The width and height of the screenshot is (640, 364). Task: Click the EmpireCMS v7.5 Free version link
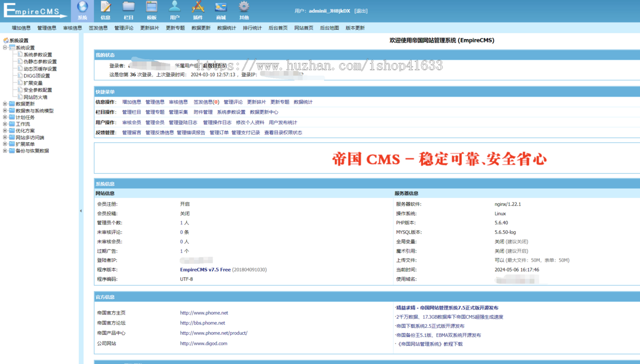[205, 270]
